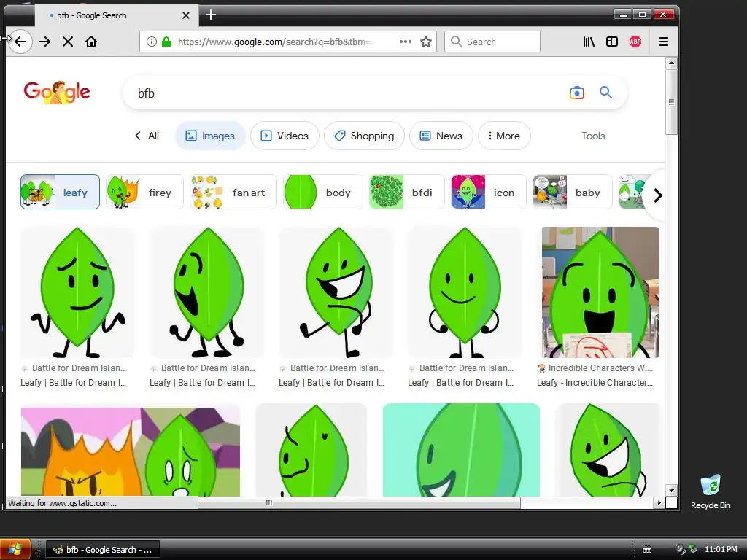Open the News tab
Screen dimensions: 747x560
(x=441, y=136)
